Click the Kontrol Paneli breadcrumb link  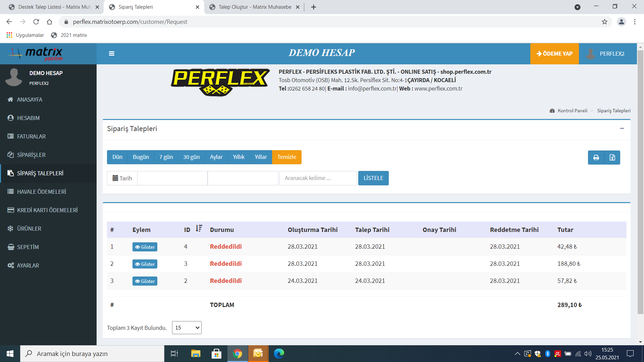pos(572,111)
